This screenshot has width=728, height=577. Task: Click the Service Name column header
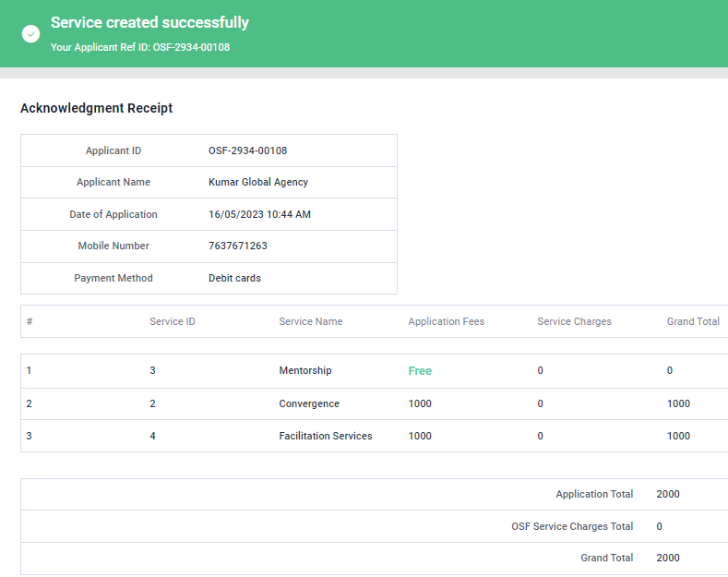coord(310,321)
